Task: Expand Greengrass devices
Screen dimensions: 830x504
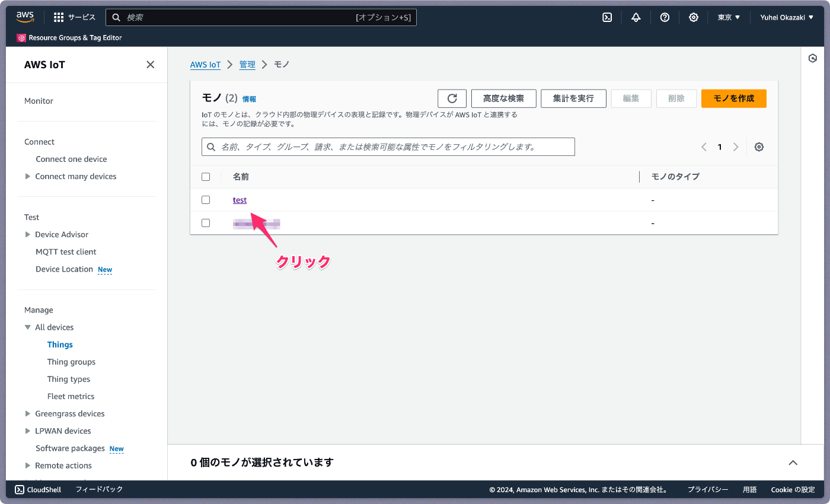Action: [x=28, y=413]
